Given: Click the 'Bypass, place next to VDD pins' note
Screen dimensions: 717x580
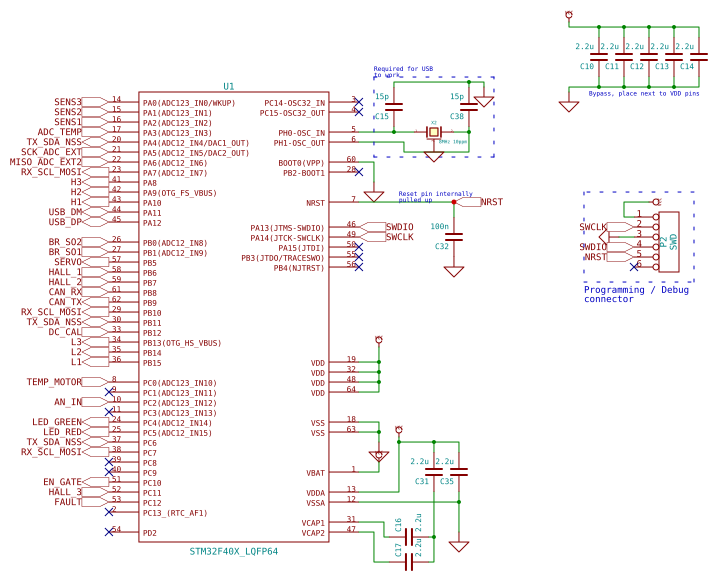Looking at the screenshot, I should pos(644,94).
